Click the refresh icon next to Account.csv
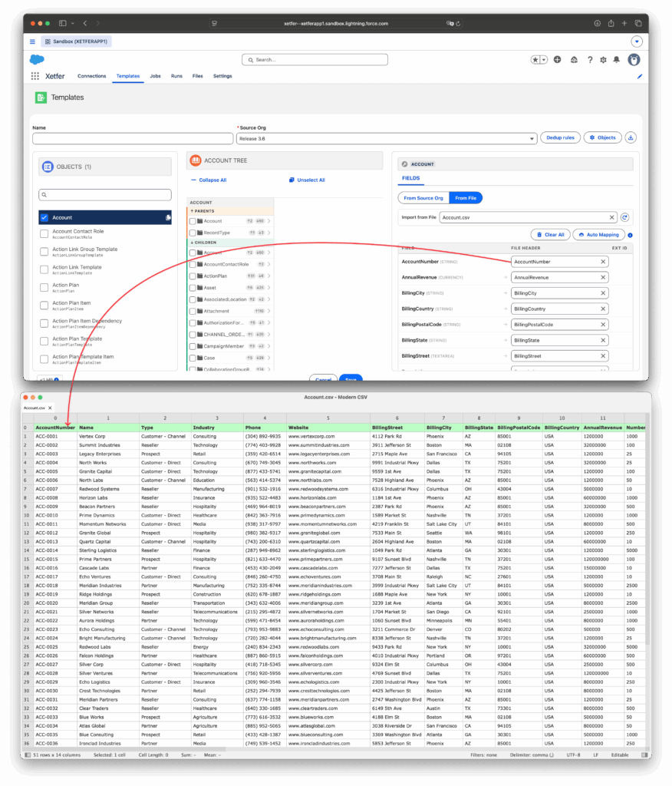 [x=624, y=217]
